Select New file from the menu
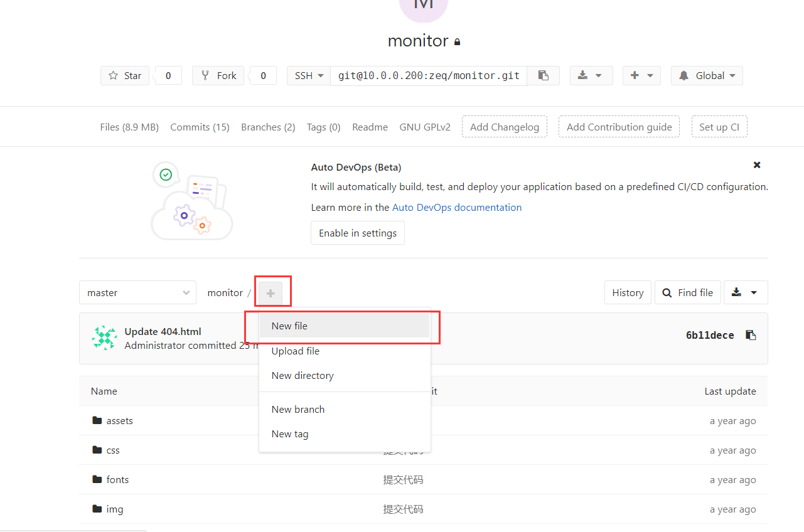Viewport: 804px width, 532px height. pyautogui.click(x=289, y=326)
